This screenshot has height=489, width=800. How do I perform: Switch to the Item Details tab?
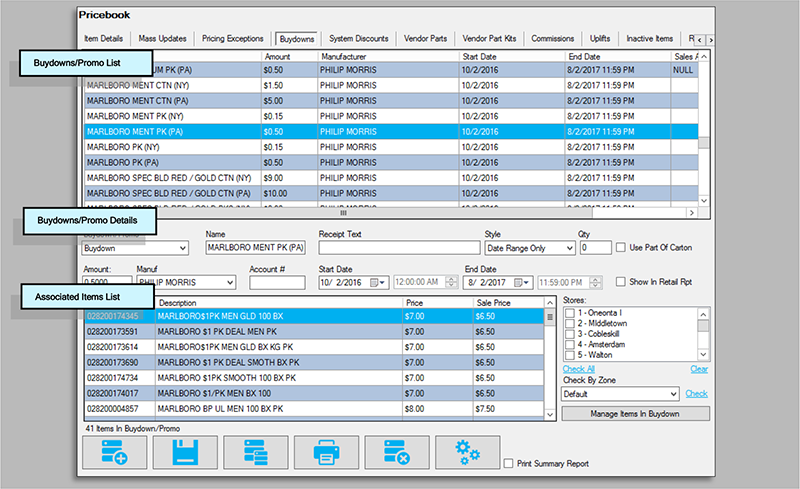[x=104, y=39]
